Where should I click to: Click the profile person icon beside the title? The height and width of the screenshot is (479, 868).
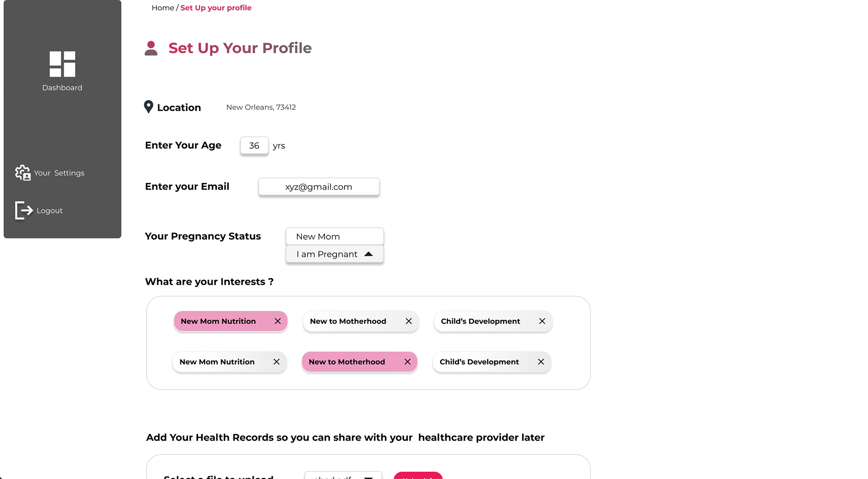pos(151,48)
